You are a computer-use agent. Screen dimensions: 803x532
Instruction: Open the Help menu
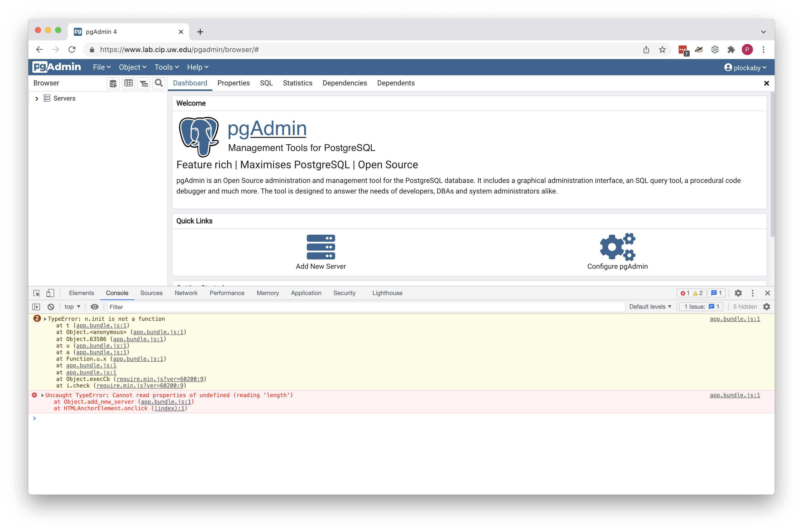click(198, 67)
